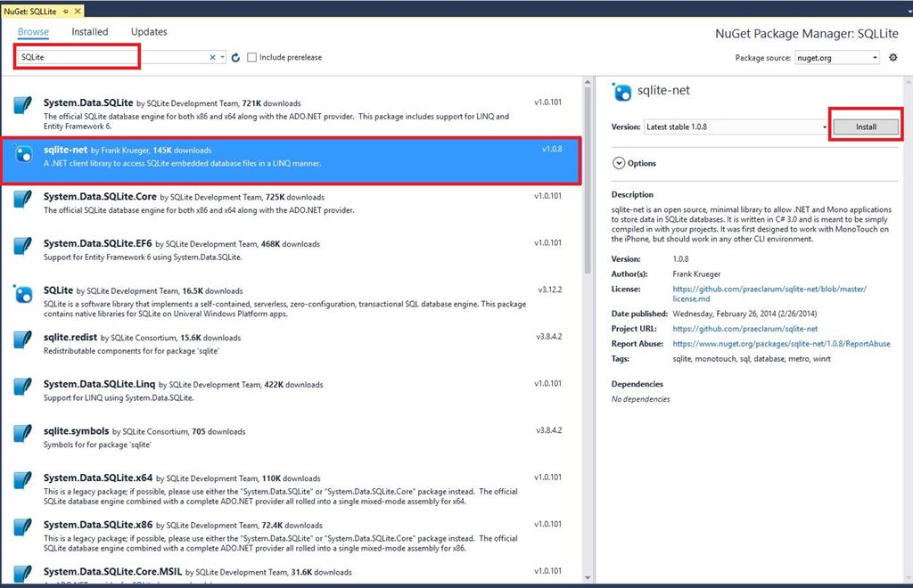
Task: Click the v3.8.4.2 label of sqlite.redist
Action: 549,337
